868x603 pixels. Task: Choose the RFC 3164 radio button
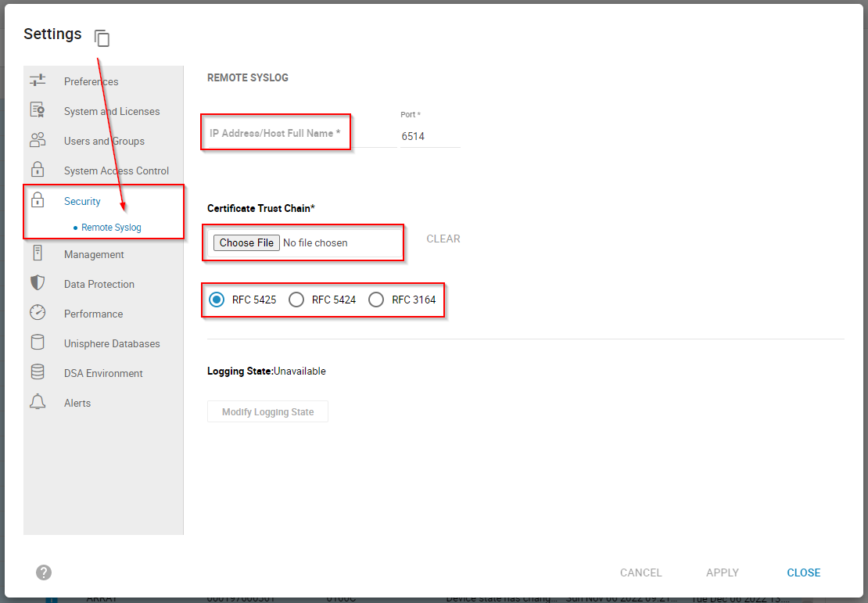(376, 300)
